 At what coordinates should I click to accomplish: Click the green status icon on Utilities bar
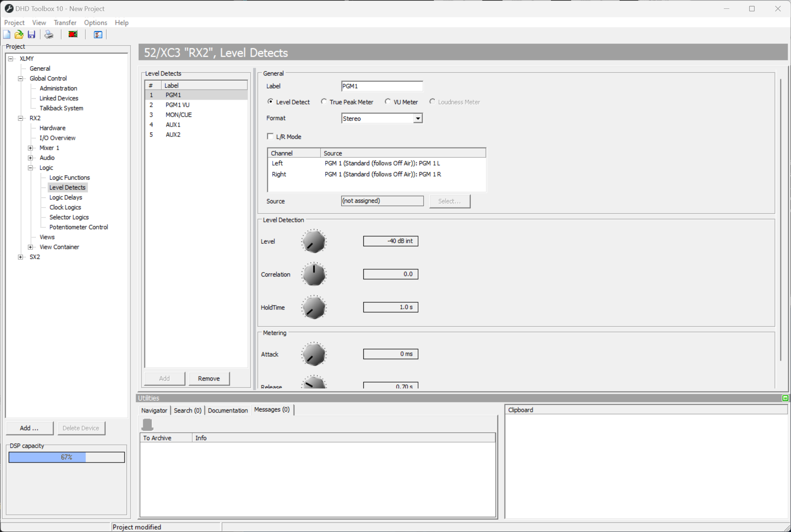(x=785, y=398)
